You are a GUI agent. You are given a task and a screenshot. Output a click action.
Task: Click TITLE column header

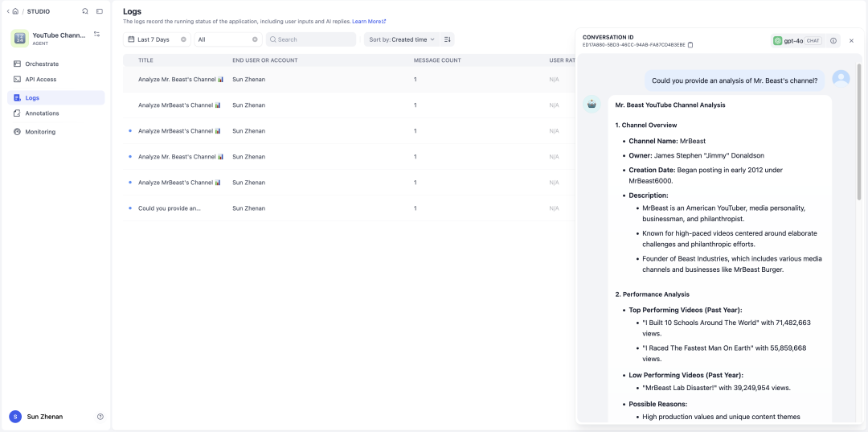click(145, 60)
